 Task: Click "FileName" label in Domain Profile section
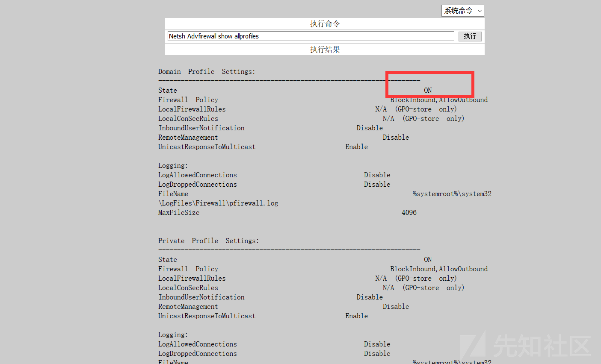173,194
